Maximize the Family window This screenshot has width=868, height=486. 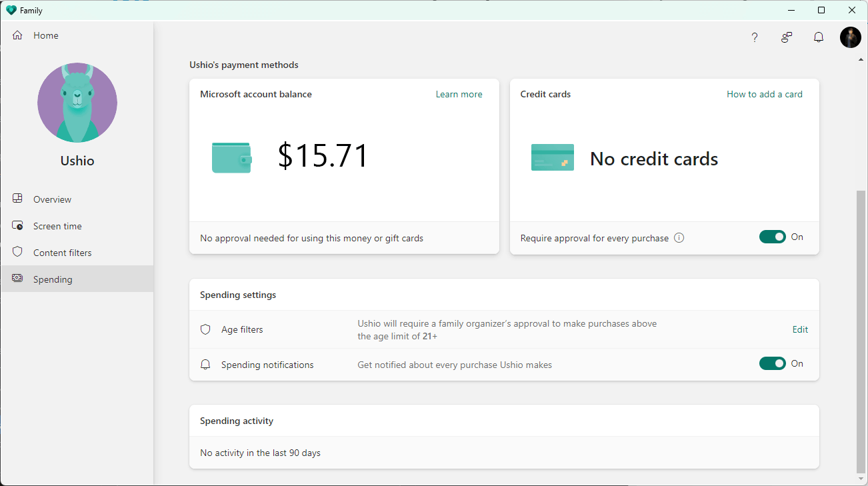[821, 10]
